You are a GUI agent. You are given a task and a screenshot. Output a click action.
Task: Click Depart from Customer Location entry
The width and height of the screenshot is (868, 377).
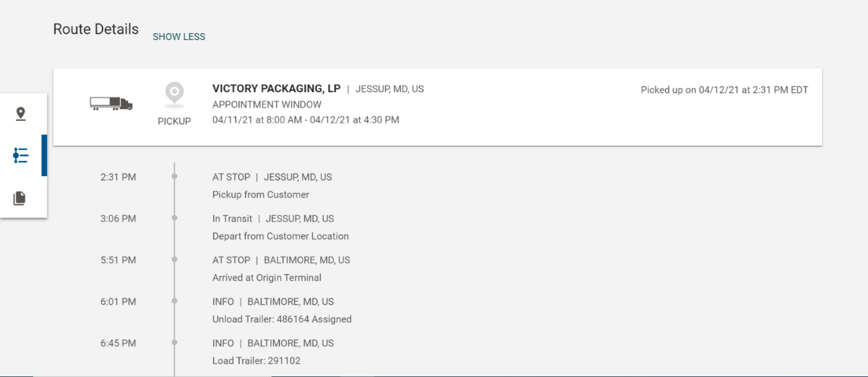(281, 236)
